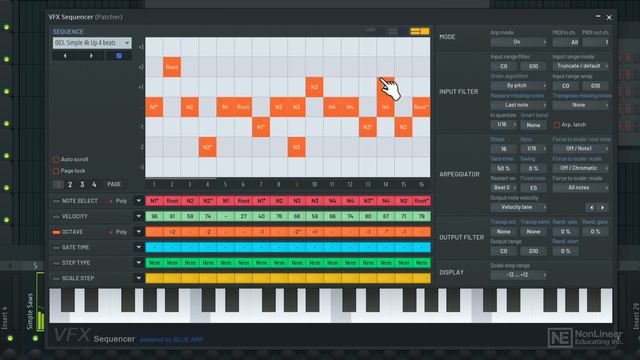Click velocity lane value 27 at step 6
Viewport: 640px width, 360px height.
coord(243,216)
